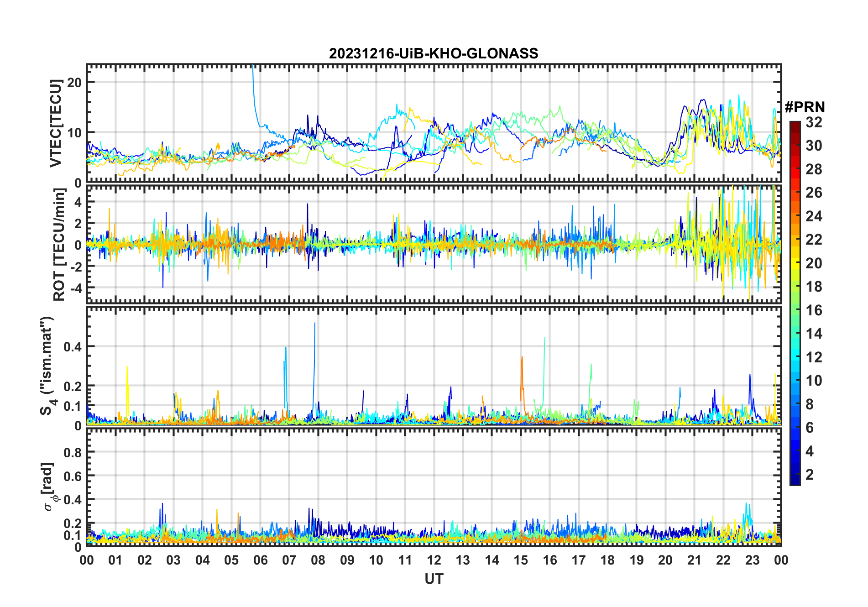Click the UT hour tick 09
868x607 pixels.
click(x=347, y=560)
